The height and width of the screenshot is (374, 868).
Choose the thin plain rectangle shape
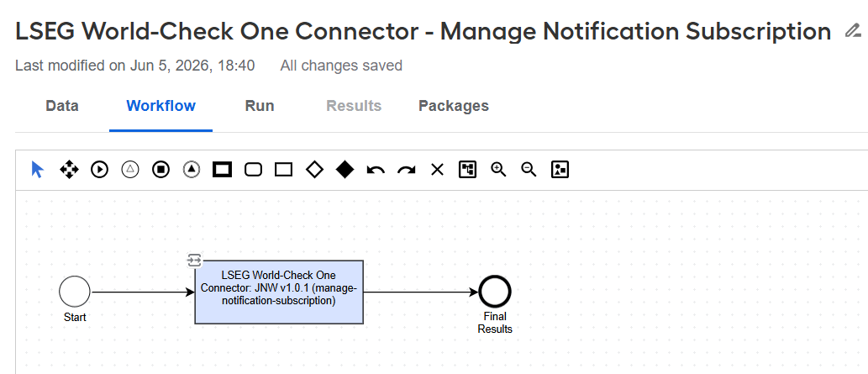coord(283,170)
